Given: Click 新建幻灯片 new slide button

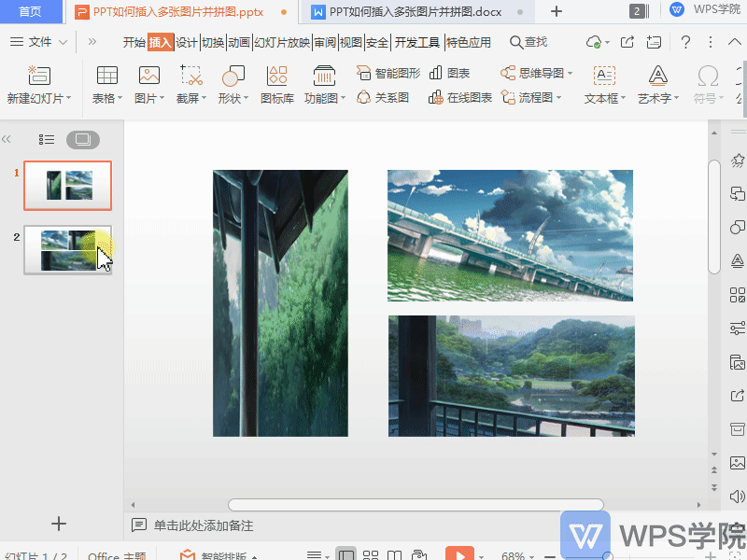Looking at the screenshot, I should [x=37, y=84].
